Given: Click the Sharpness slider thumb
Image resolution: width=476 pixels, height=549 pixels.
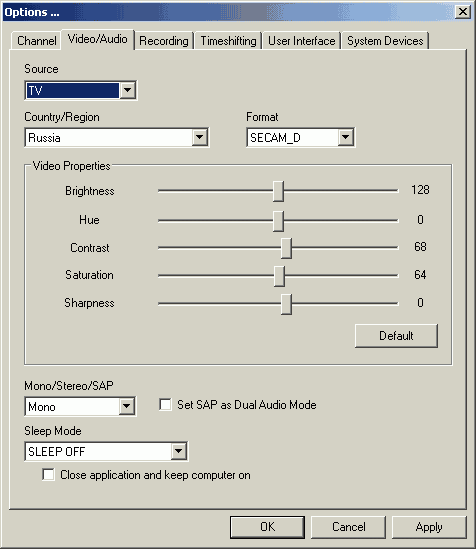Looking at the screenshot, I should [286, 304].
